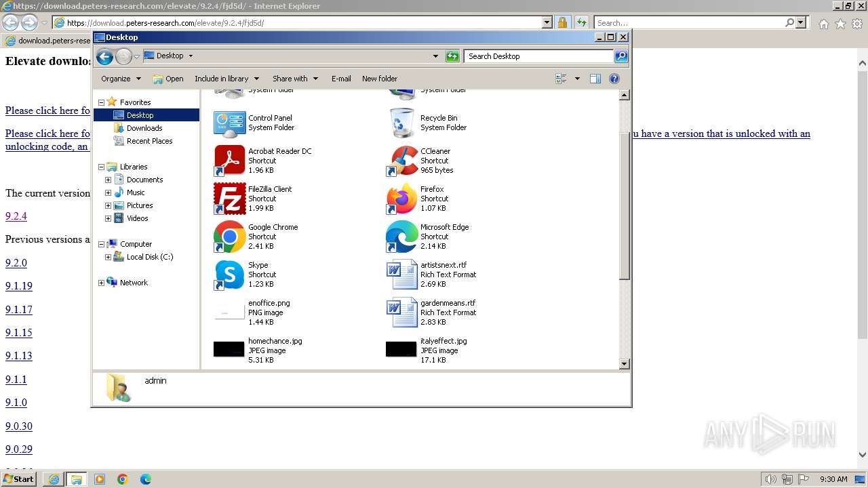Collapse the Computer group

[x=102, y=244]
